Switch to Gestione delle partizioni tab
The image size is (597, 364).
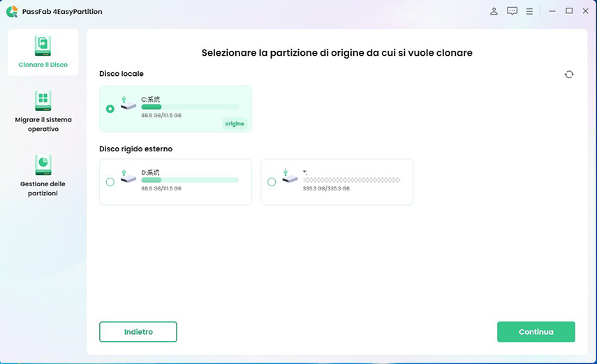pyautogui.click(x=43, y=188)
